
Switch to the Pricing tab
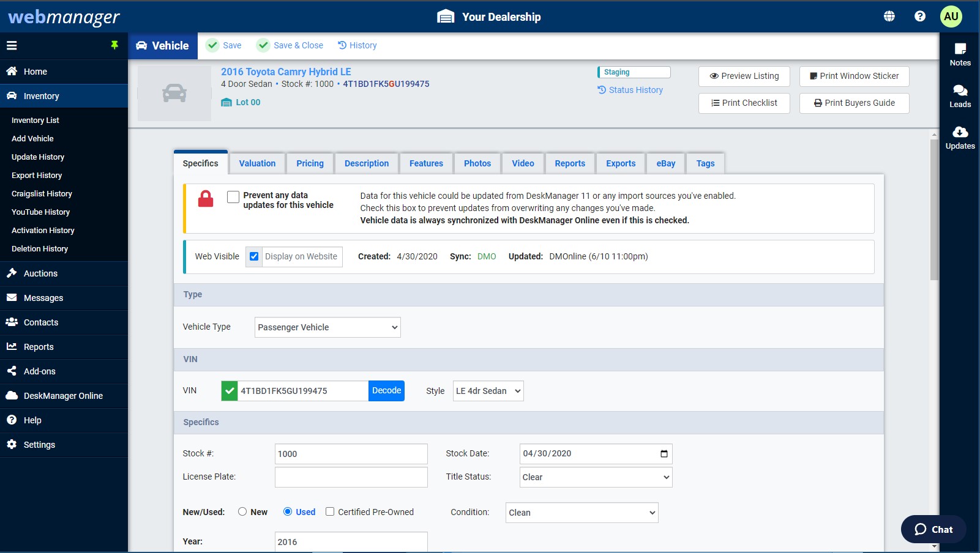pos(310,163)
